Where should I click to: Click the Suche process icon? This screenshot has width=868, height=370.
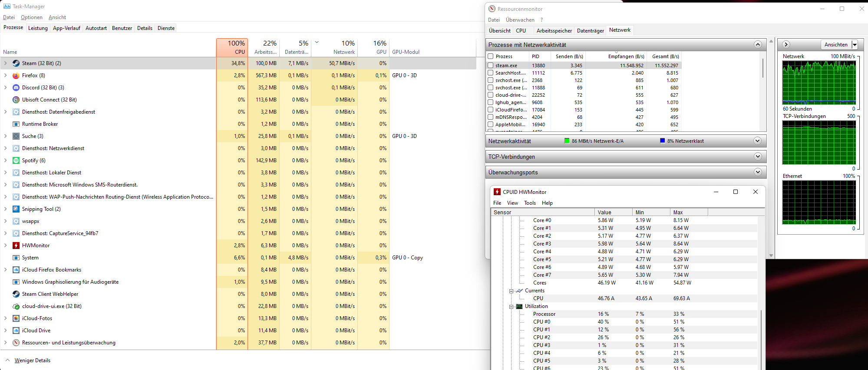click(x=16, y=136)
